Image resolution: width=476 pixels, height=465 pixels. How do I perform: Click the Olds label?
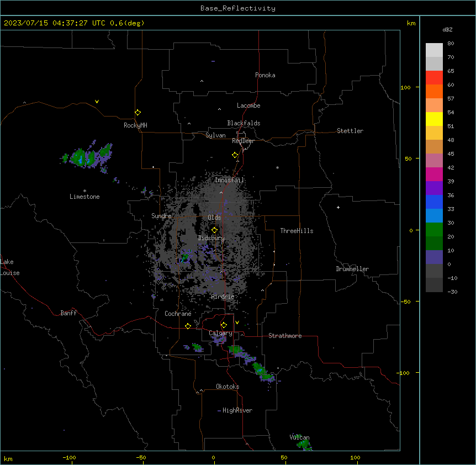(x=214, y=218)
